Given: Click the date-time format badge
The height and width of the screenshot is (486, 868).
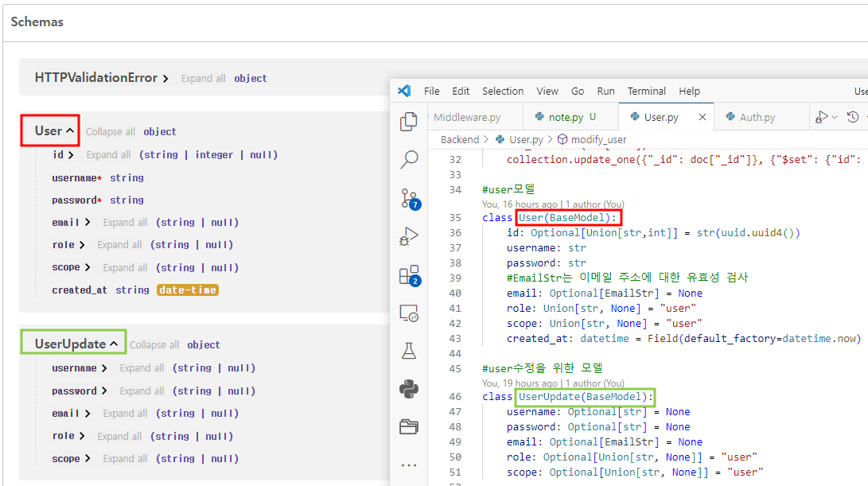Looking at the screenshot, I should coord(188,290).
